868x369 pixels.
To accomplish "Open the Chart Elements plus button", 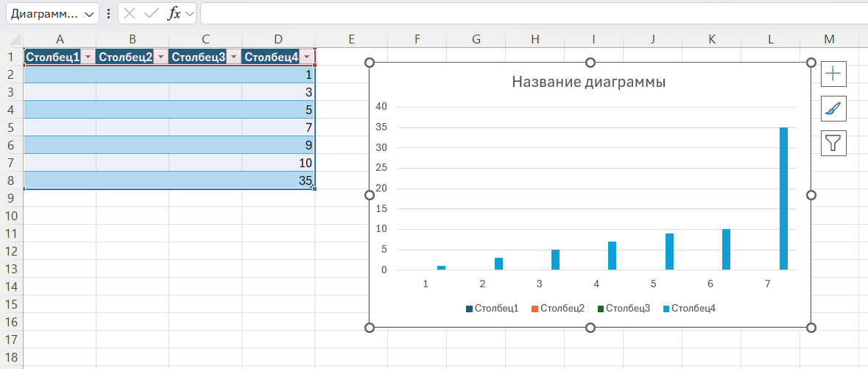I will point(833,74).
